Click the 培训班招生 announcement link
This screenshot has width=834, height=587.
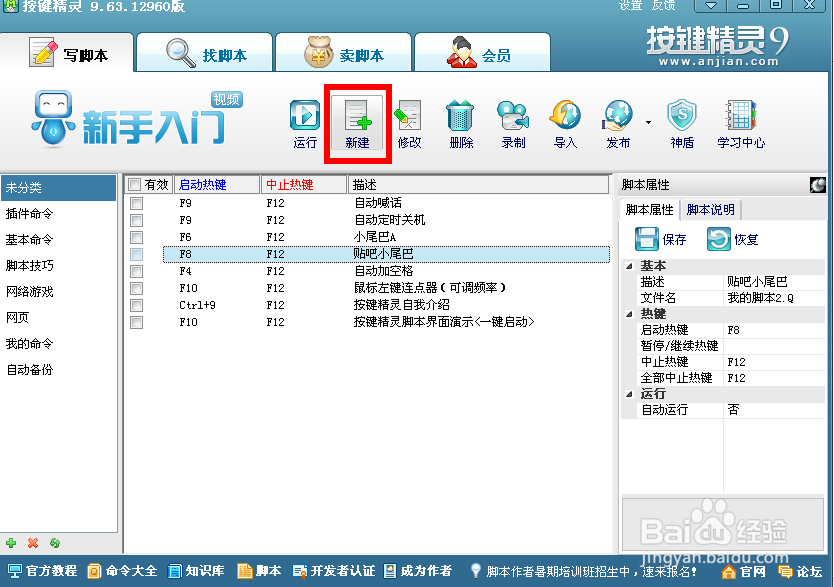(x=591, y=572)
